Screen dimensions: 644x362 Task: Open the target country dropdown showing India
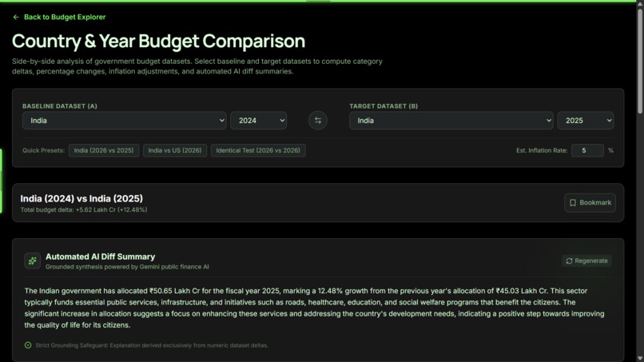point(451,121)
